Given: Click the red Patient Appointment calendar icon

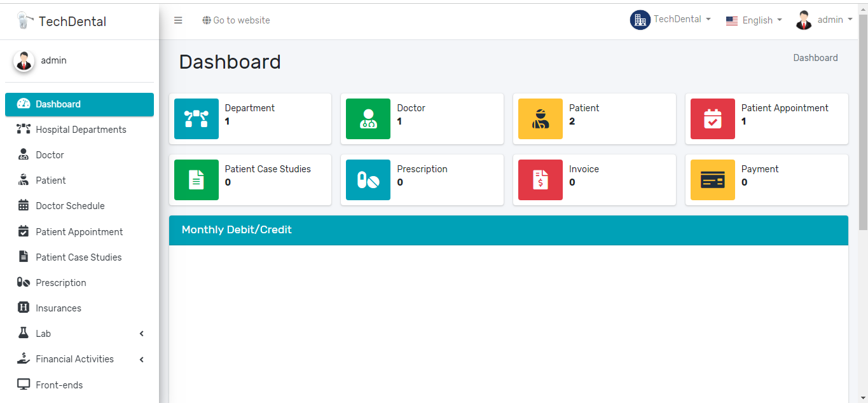Looking at the screenshot, I should pos(712,119).
